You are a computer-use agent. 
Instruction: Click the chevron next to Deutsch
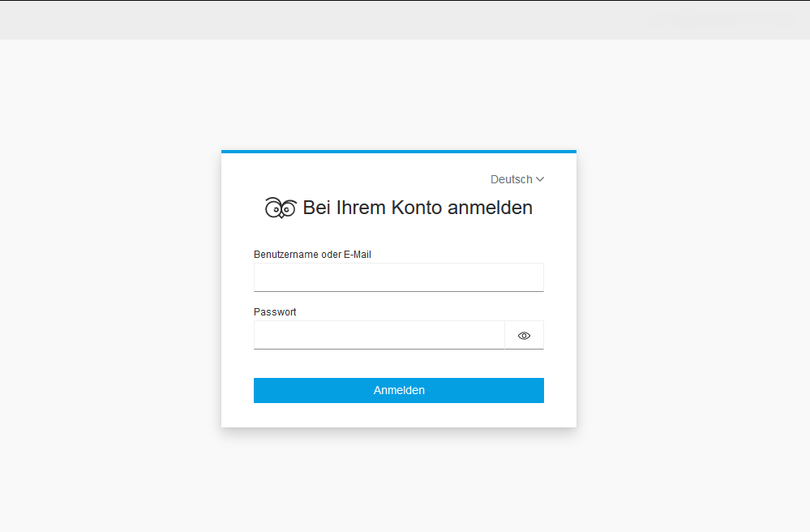click(x=540, y=179)
